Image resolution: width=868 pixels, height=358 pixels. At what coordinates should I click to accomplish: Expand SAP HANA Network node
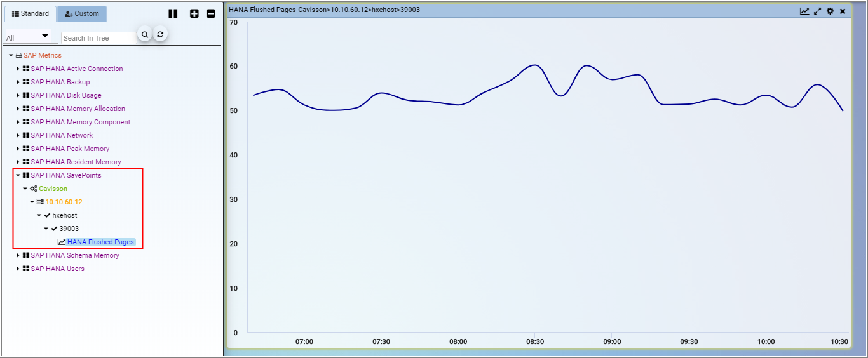point(18,135)
